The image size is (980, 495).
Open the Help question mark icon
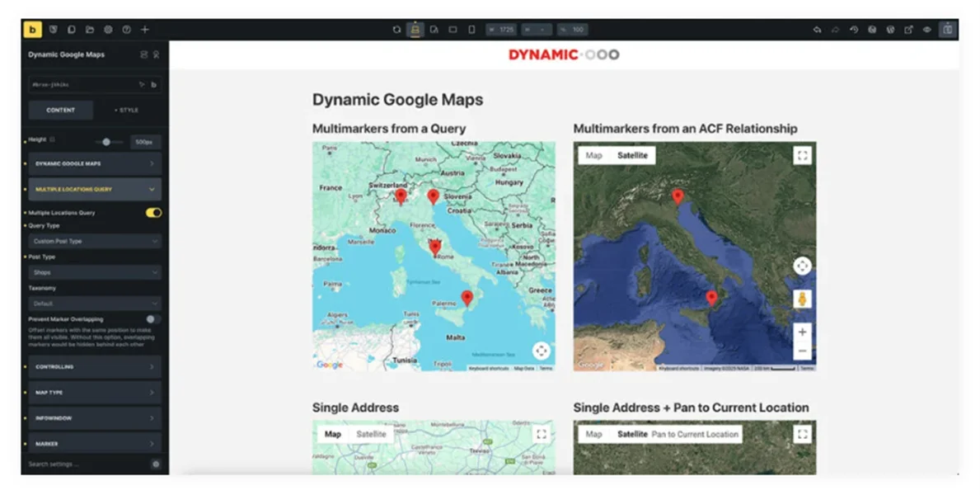[126, 30]
